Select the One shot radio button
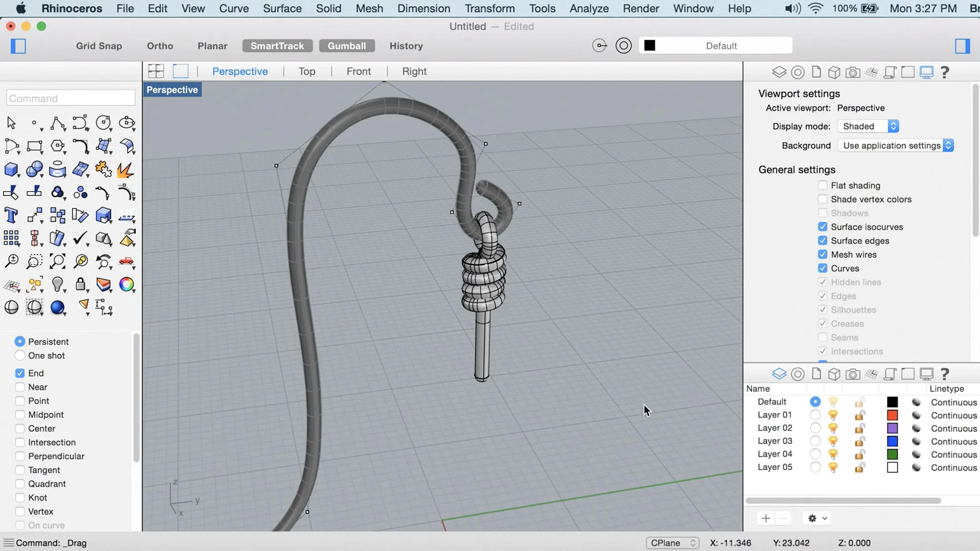 20,355
